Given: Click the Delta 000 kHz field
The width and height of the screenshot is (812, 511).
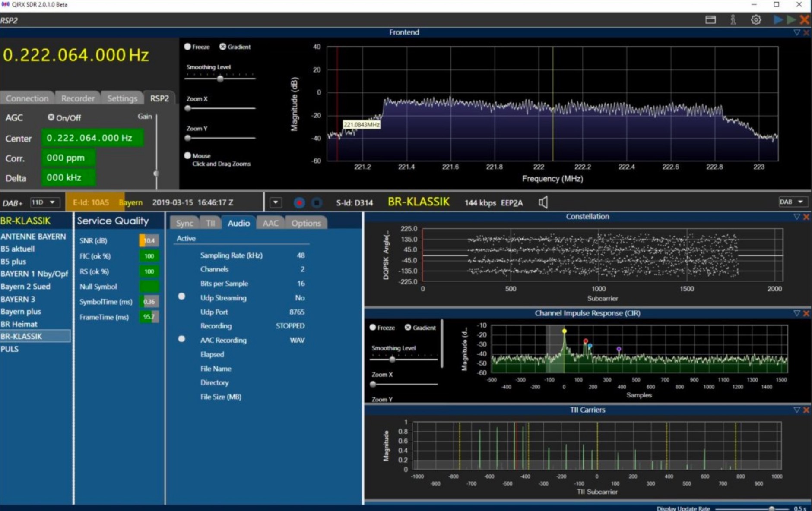Looking at the screenshot, I should click(68, 177).
